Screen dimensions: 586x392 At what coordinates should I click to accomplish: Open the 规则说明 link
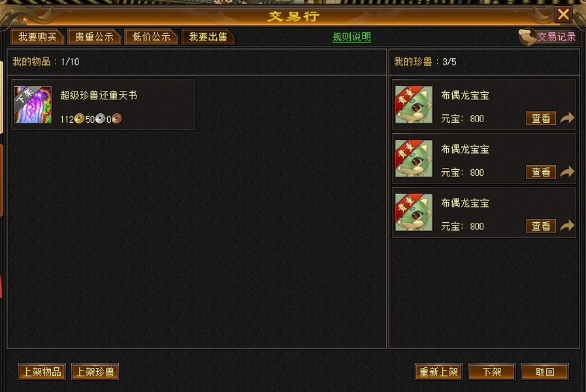(x=351, y=37)
